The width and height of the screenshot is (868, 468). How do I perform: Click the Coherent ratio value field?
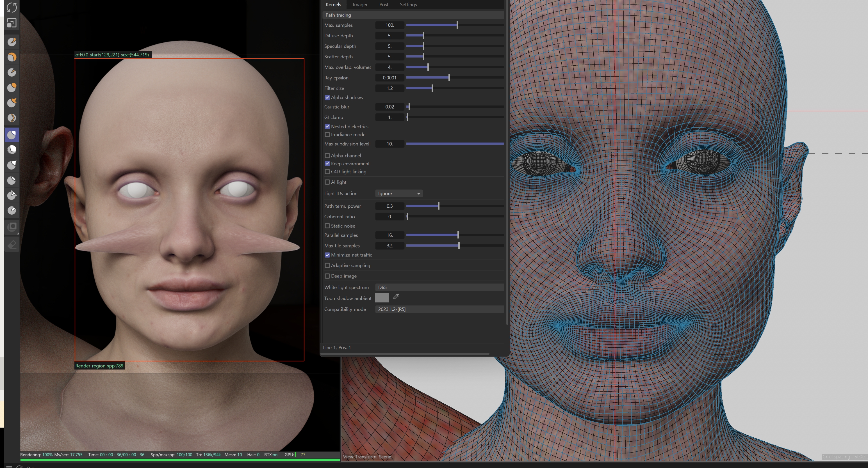(x=389, y=217)
